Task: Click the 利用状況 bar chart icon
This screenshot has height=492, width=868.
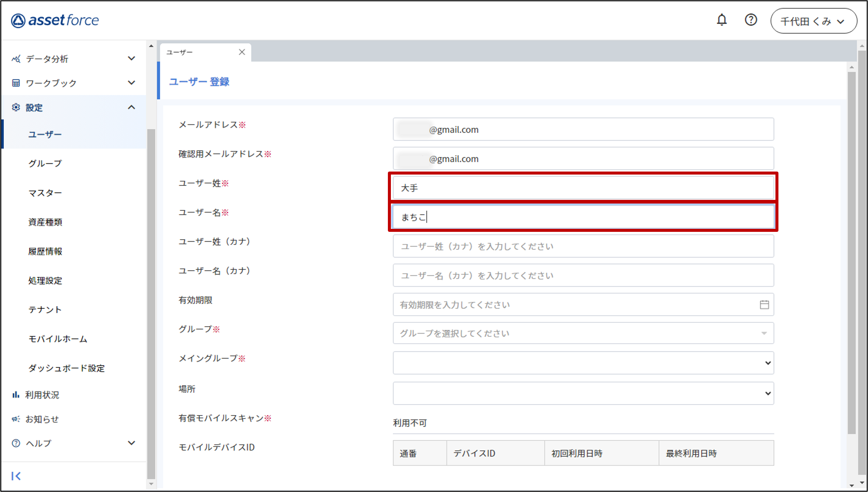Action: (x=16, y=394)
